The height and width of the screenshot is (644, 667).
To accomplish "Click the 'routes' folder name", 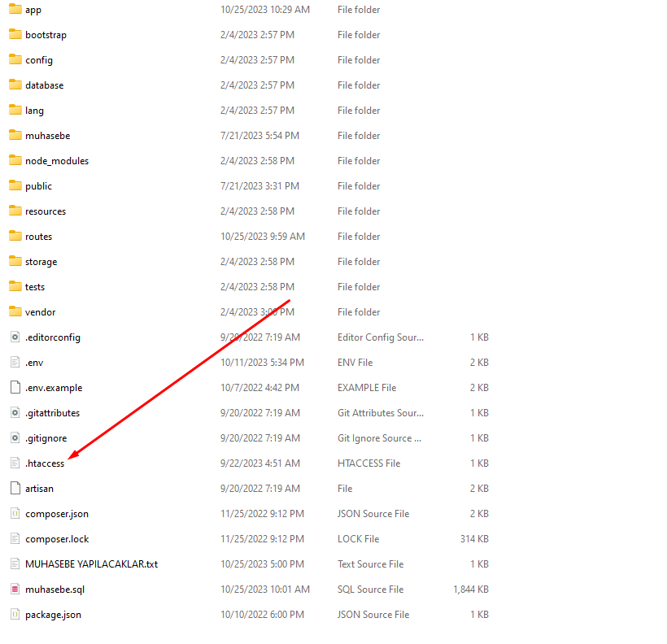I will 38,237.
